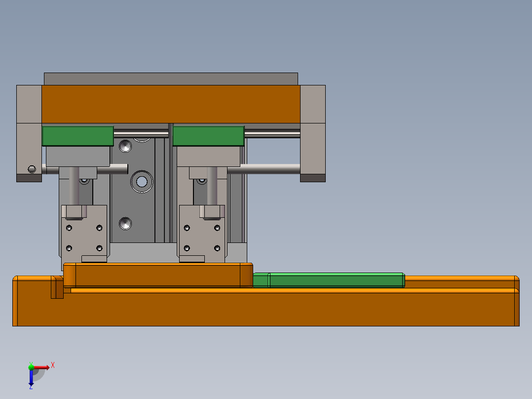Pick the horizontal rod entering right end block
Image resolution: width=532 pixels, height=399 pixels.
[264, 169]
